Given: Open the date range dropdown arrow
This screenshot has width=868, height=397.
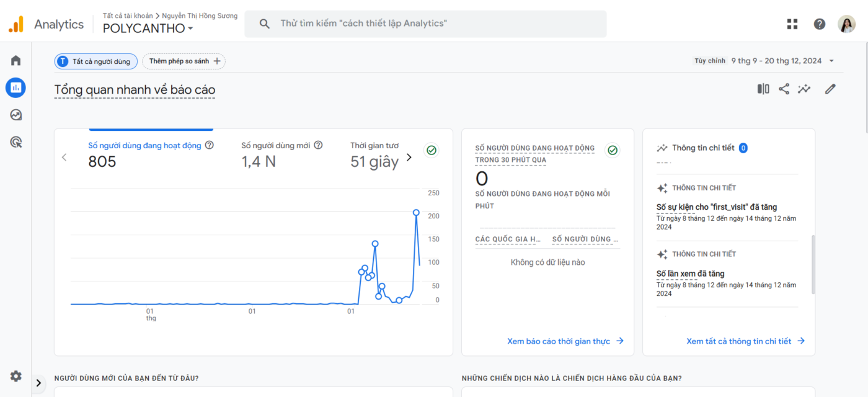Looking at the screenshot, I should (x=831, y=61).
